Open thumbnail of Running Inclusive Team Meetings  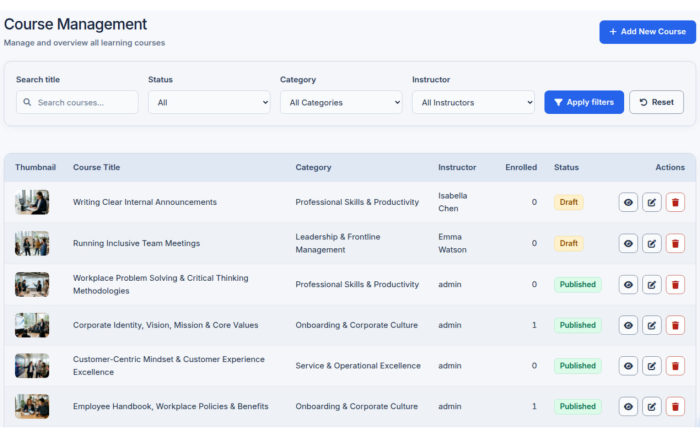click(32, 243)
